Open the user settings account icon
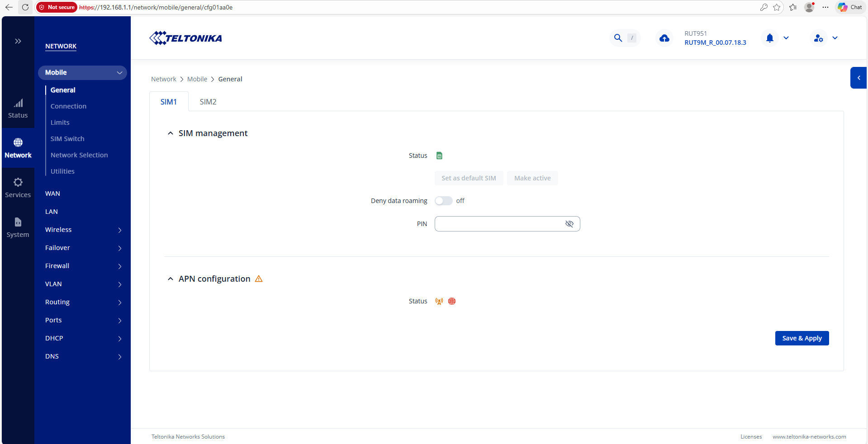 click(x=818, y=38)
